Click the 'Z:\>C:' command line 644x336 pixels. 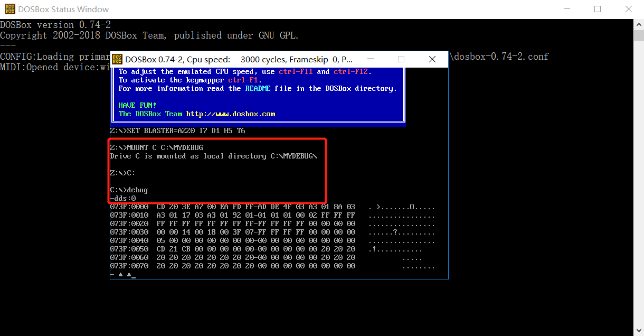pyautogui.click(x=122, y=173)
